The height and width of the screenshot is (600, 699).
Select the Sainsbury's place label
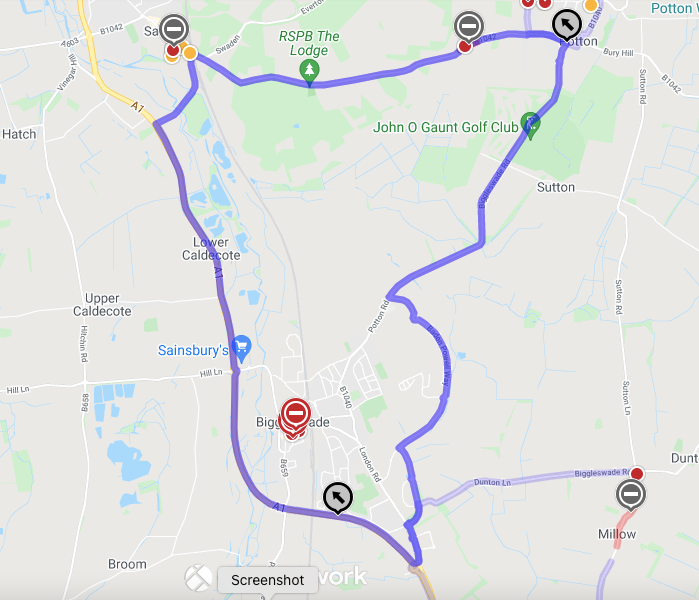193,350
